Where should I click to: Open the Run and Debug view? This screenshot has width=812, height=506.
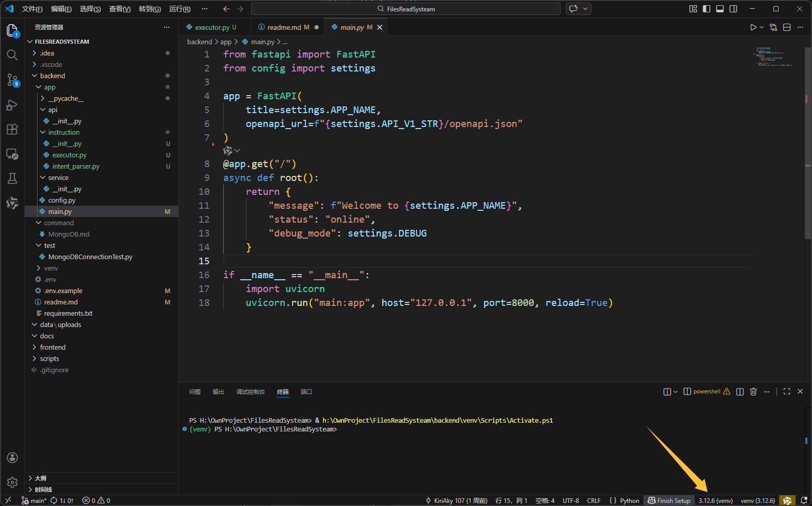12,105
